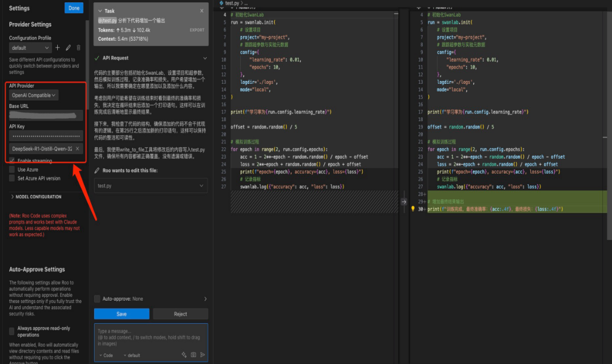
Task: Check Always approve read-only operations
Action: [x=12, y=331]
